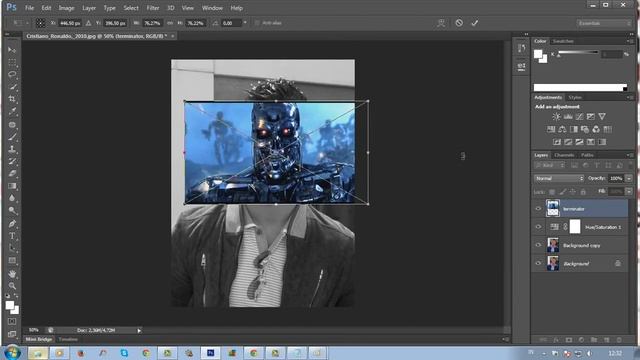Open the Color panel flyout menu
640x360 pixels.
(x=629, y=41)
